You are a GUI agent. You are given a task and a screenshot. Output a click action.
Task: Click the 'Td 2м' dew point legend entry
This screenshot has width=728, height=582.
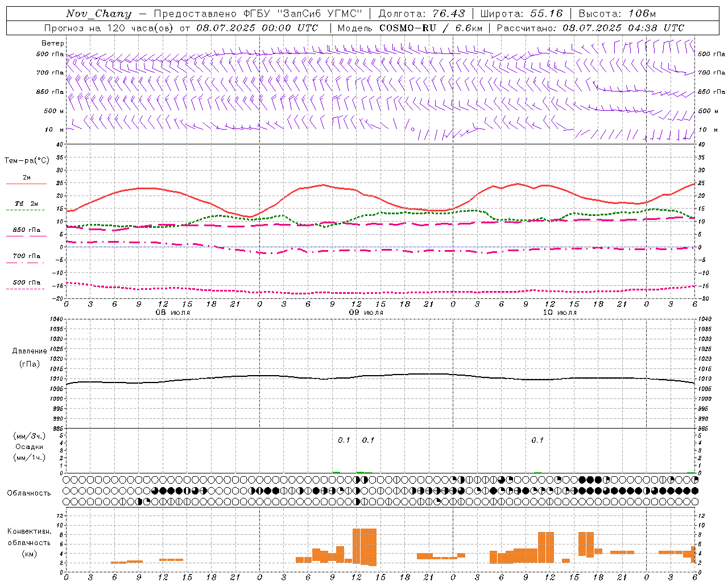26,203
